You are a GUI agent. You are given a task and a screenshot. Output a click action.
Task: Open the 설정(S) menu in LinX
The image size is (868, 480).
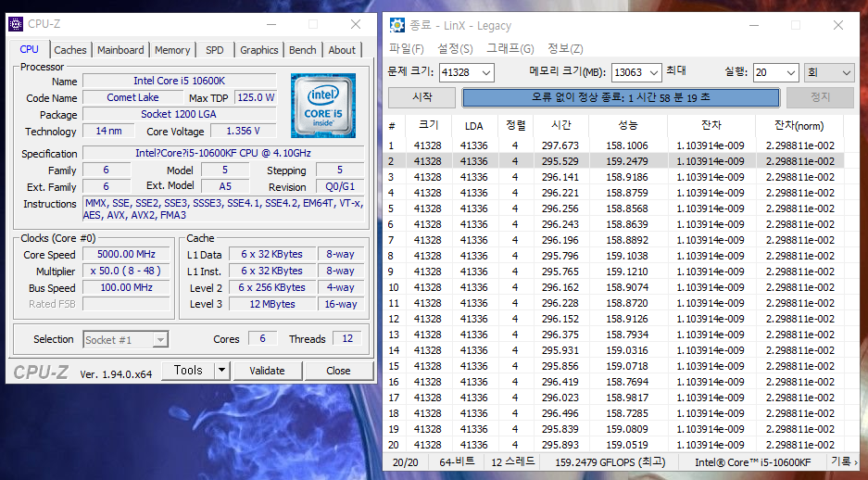pyautogui.click(x=455, y=49)
